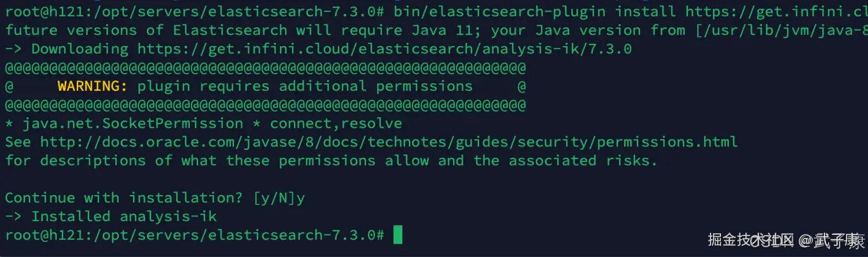Click the 'Installed analysis-ik' output line
Screen dimensions: 868x257
124,216
